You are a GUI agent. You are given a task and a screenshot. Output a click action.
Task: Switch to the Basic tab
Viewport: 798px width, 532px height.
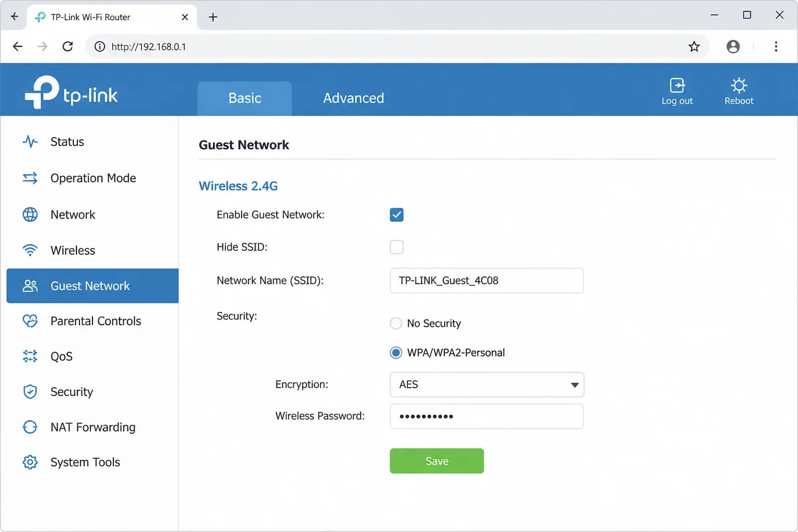tap(245, 98)
